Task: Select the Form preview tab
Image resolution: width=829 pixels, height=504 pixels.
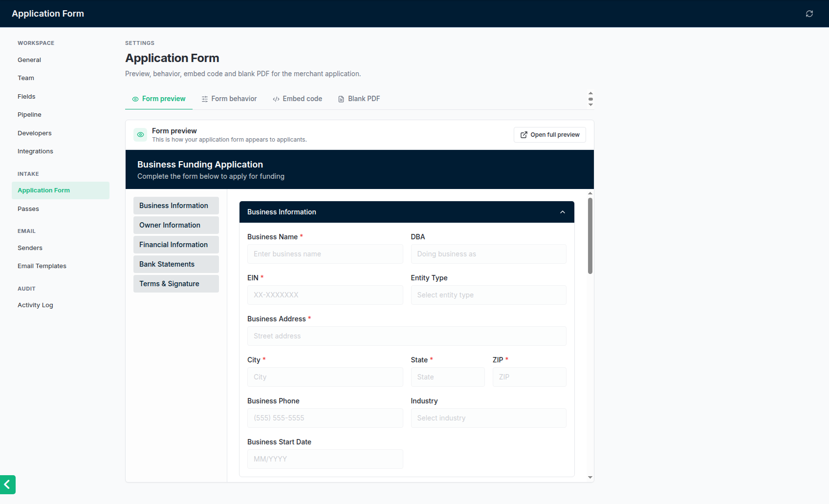Action: click(x=159, y=99)
